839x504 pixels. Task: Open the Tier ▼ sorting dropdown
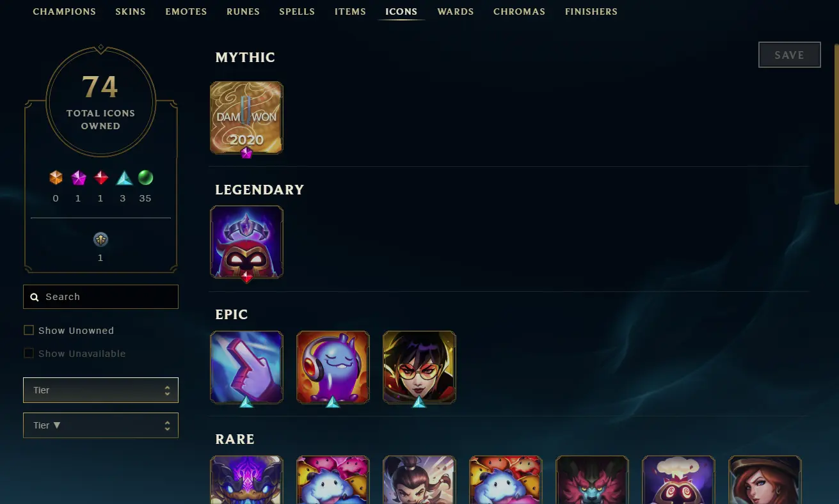tap(100, 425)
